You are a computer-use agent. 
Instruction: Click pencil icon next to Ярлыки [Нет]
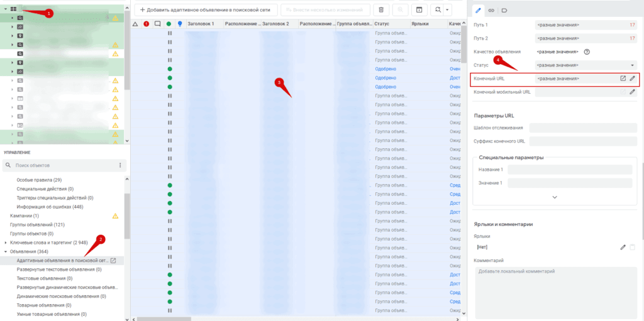pyautogui.click(x=623, y=247)
